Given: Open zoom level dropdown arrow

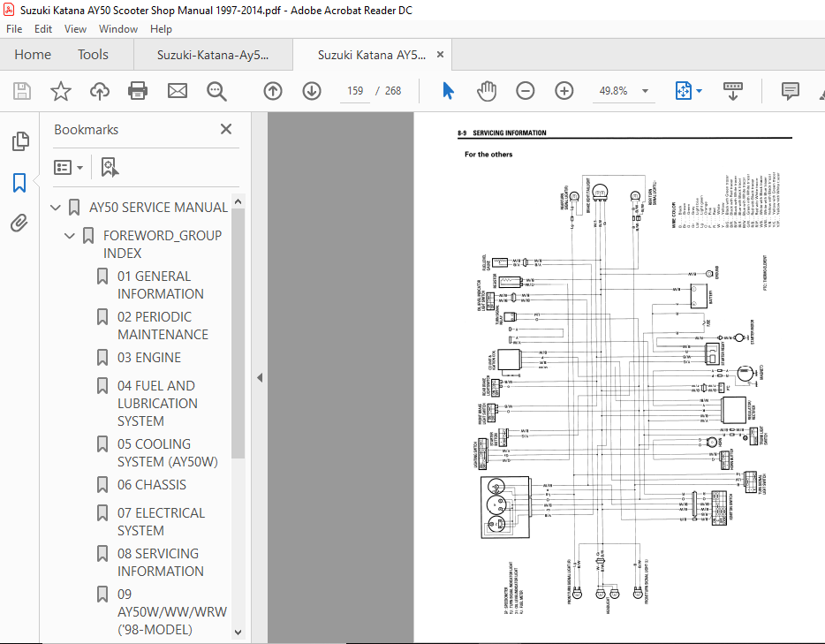Looking at the screenshot, I should click(x=645, y=91).
